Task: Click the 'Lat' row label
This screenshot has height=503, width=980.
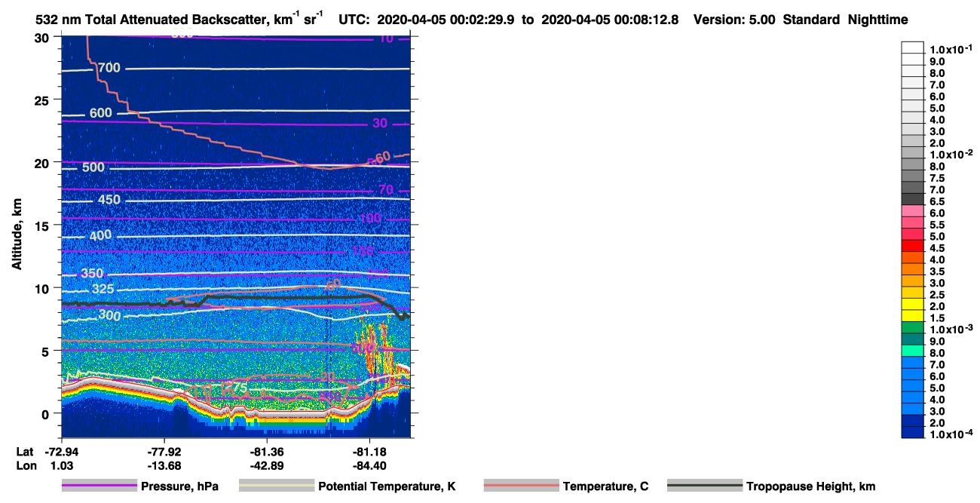Action: tap(25, 452)
